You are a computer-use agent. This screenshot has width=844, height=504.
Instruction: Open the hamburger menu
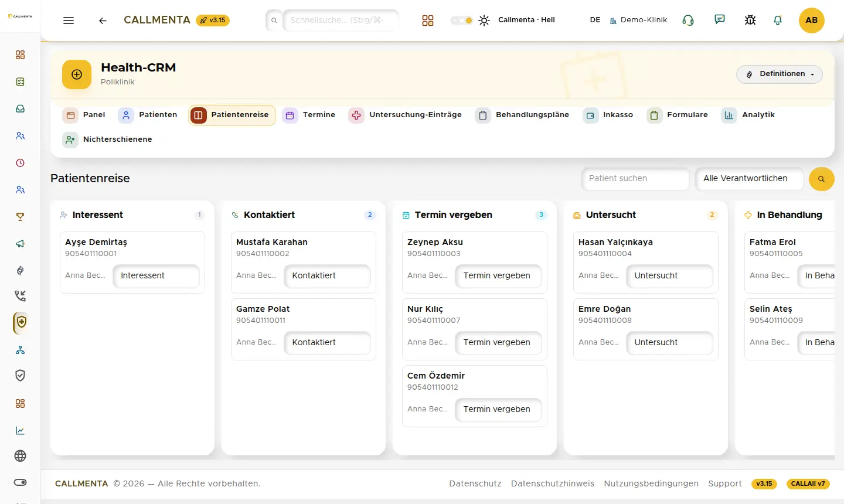coord(69,21)
